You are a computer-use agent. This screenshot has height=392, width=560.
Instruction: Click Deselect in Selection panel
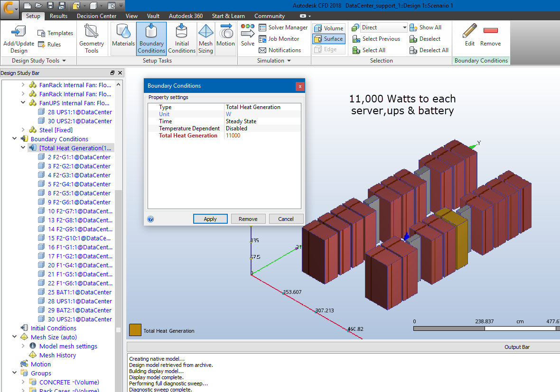(425, 39)
